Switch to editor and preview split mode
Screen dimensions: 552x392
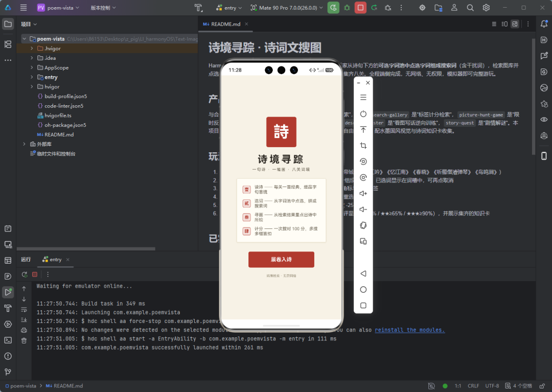[504, 24]
